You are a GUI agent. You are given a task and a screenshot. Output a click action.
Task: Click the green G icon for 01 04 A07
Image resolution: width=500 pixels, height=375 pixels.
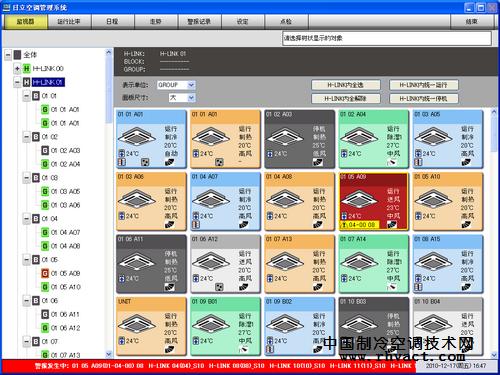[45, 232]
